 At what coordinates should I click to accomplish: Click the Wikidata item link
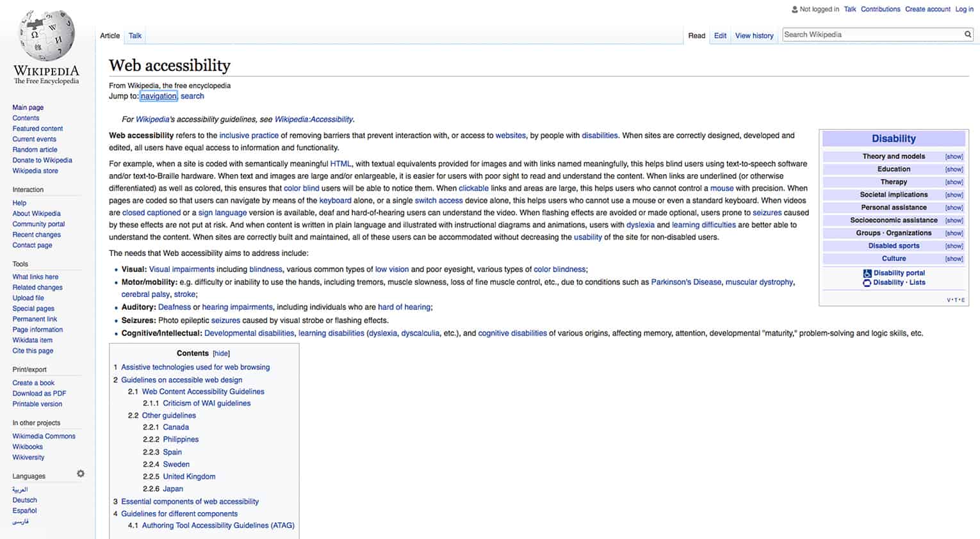(x=32, y=341)
